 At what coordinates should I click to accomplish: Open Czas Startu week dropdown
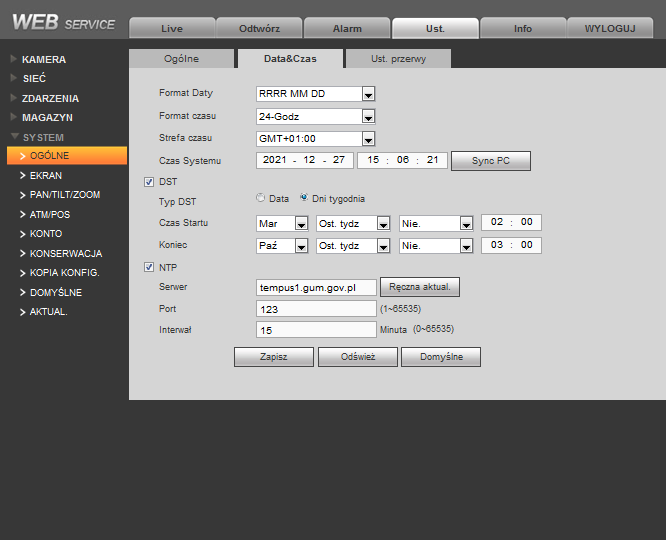(353, 223)
